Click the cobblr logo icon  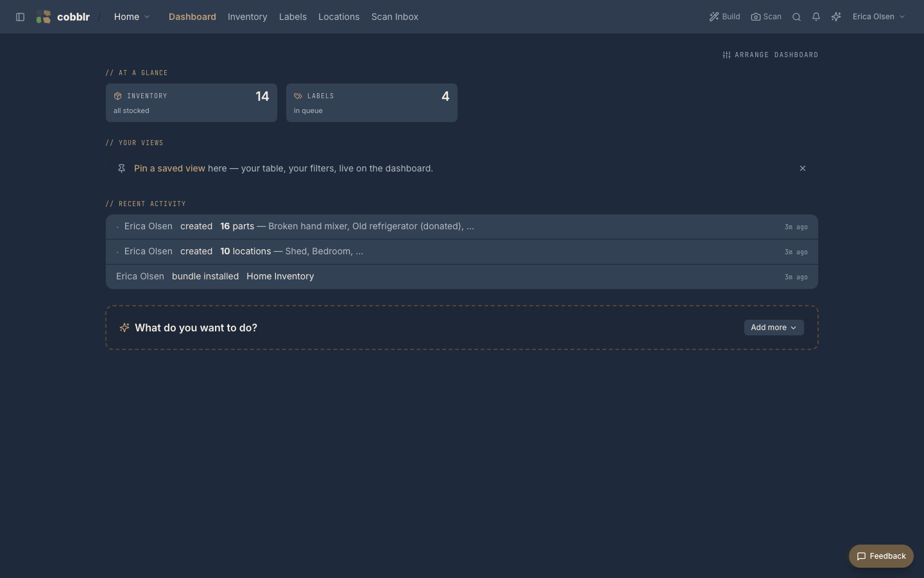[44, 17]
